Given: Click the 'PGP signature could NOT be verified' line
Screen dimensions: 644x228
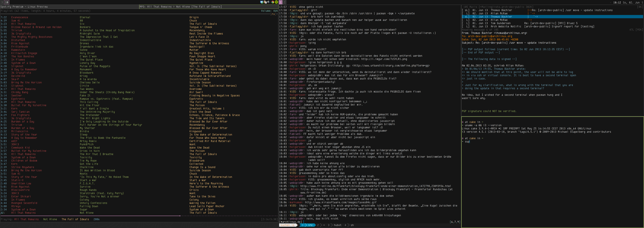Looking at the screenshot, I should pyautogui.click(x=489, y=111).
